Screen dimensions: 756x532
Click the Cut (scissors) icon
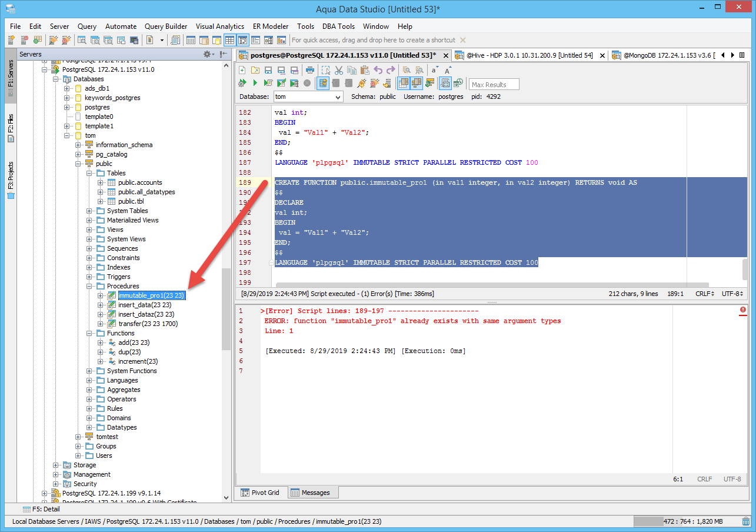pyautogui.click(x=338, y=70)
